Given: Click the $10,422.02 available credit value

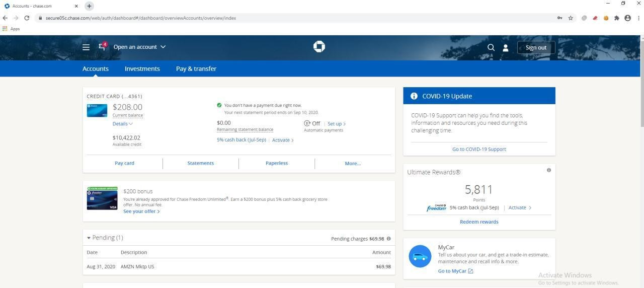Looking at the screenshot, I should (x=126, y=137).
